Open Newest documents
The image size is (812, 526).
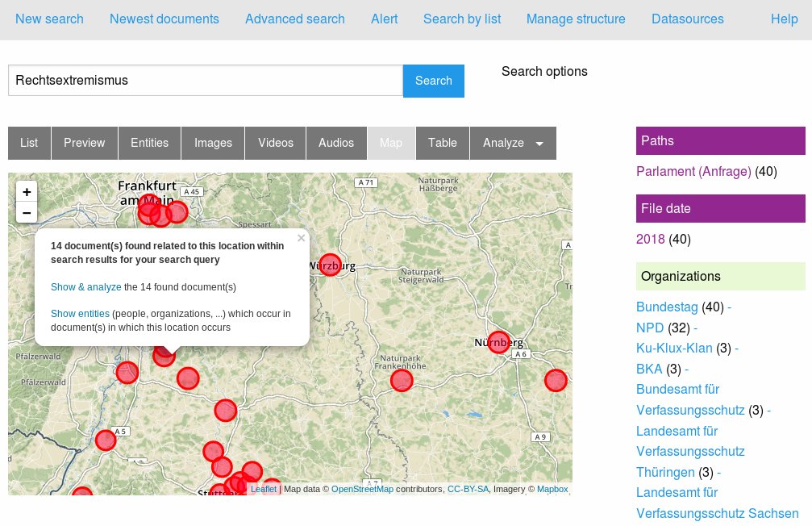[164, 19]
